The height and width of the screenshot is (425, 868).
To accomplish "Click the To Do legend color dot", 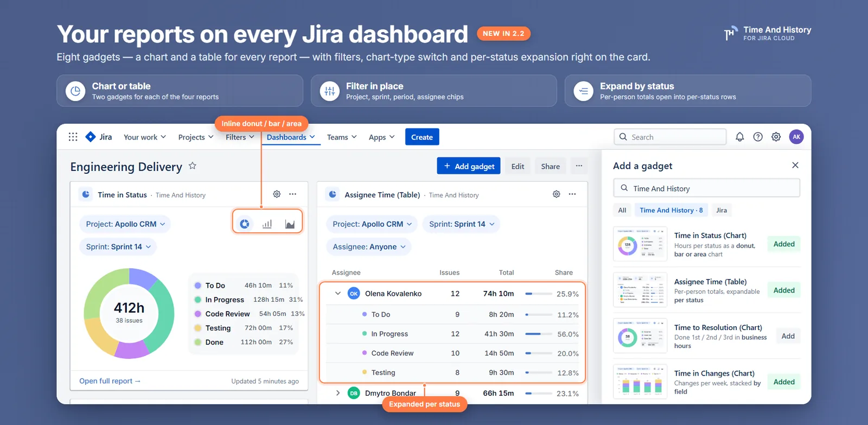I will point(198,286).
